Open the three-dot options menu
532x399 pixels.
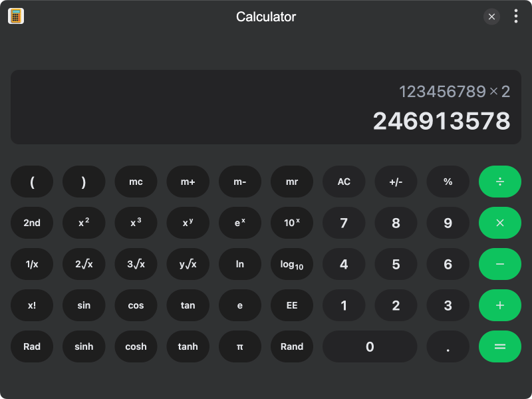point(515,17)
